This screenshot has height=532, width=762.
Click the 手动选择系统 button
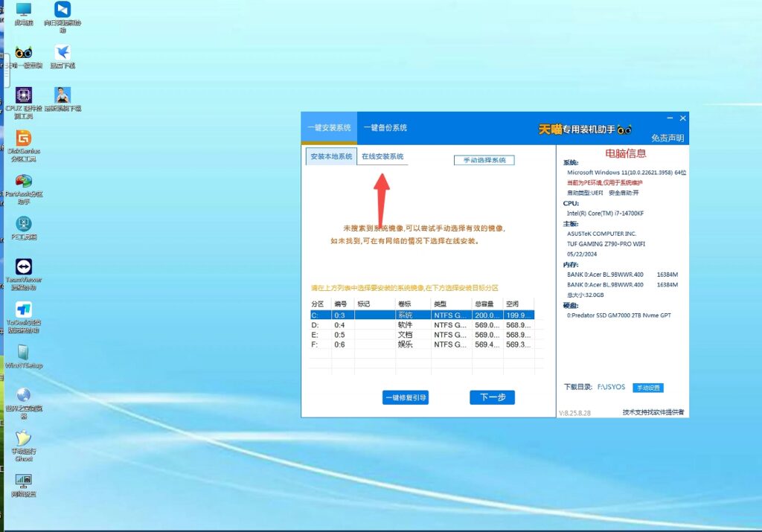(x=484, y=160)
